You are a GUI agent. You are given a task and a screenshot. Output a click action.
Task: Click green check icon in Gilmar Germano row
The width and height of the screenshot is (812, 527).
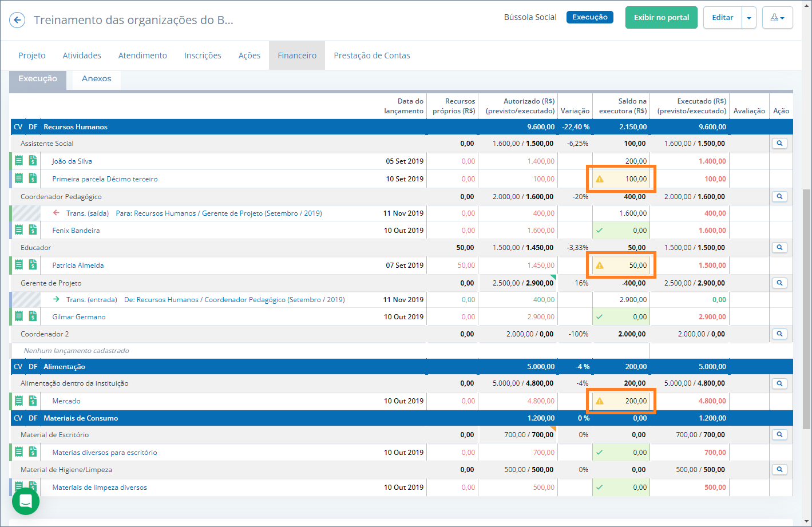tap(600, 316)
